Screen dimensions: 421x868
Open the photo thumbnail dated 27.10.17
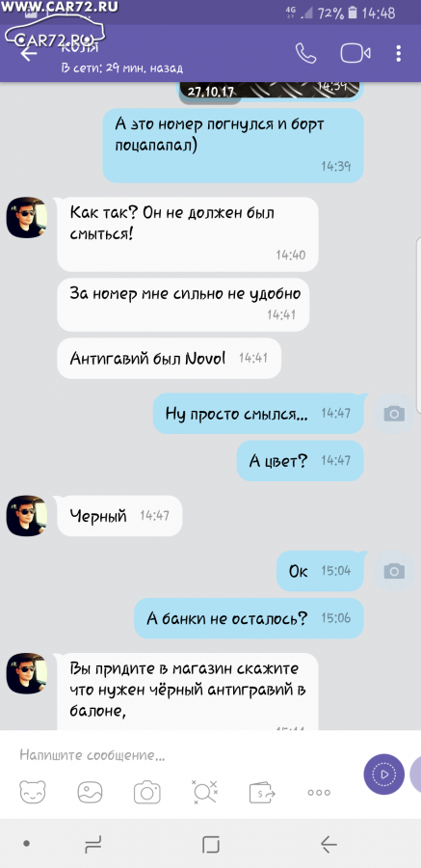(x=271, y=92)
